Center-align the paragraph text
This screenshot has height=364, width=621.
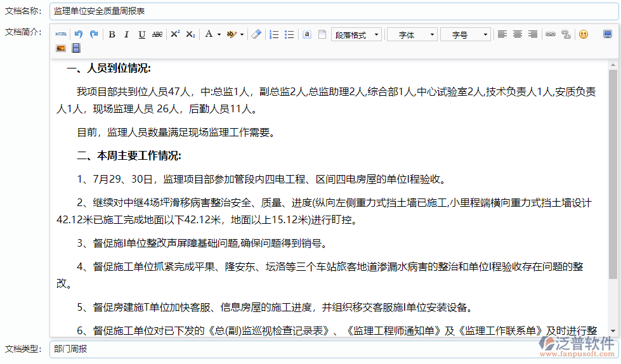[x=518, y=34]
